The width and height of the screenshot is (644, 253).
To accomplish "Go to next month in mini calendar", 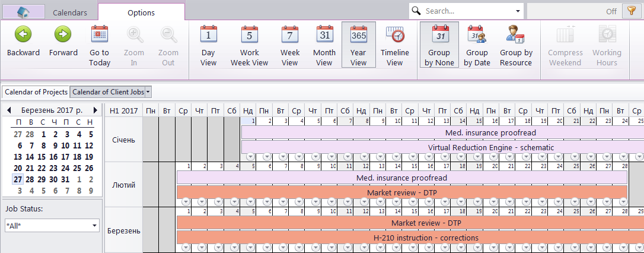I will (95, 110).
